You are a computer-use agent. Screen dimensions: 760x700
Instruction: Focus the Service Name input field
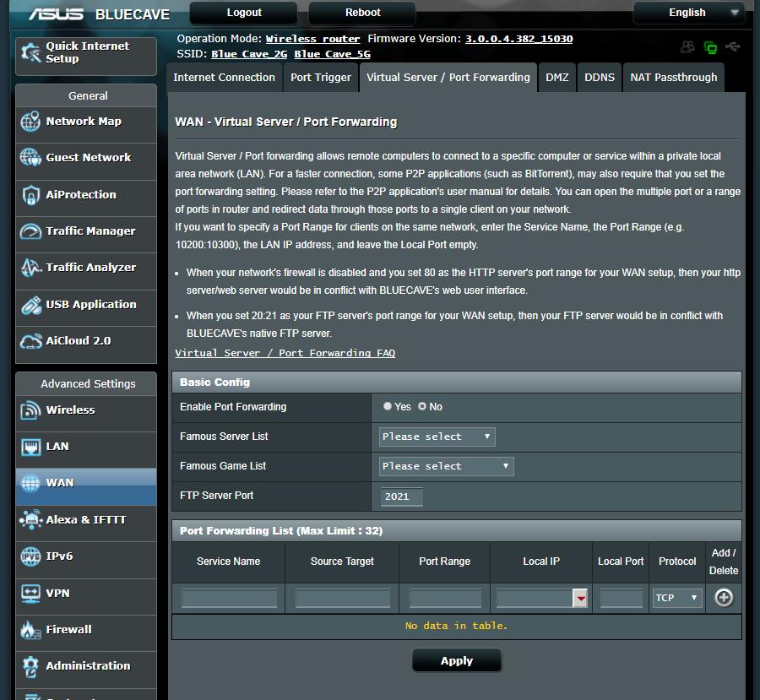[229, 598]
